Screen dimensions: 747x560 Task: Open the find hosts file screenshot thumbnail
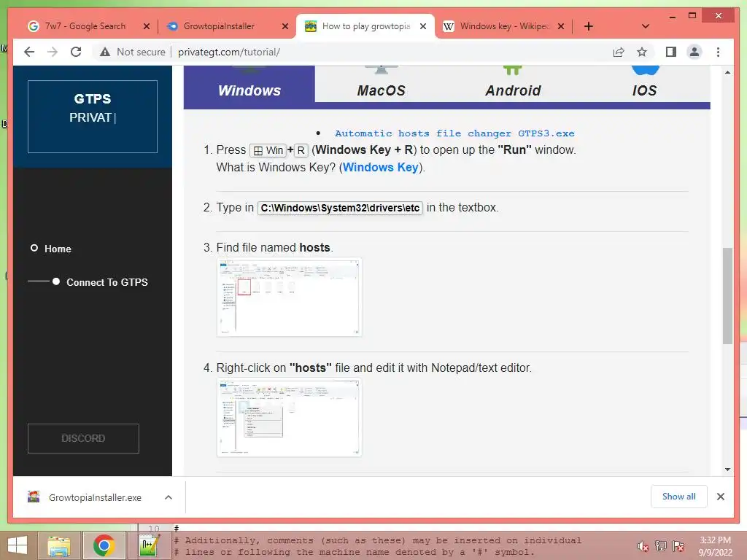tap(289, 297)
